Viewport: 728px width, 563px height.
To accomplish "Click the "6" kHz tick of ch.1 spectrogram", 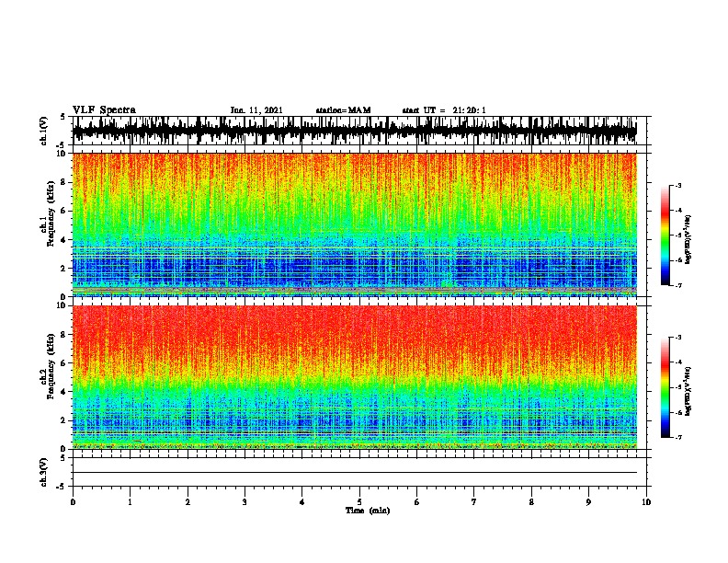I will pos(64,211).
